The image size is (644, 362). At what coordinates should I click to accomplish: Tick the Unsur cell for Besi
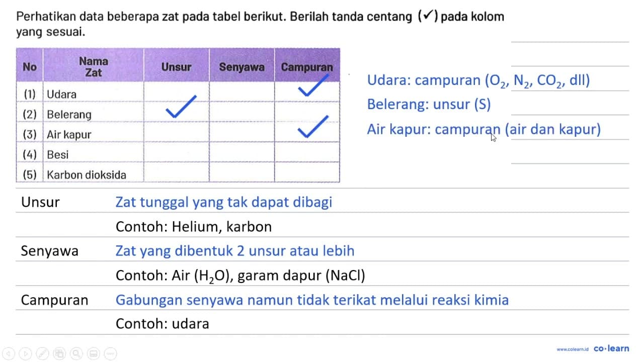point(176,152)
